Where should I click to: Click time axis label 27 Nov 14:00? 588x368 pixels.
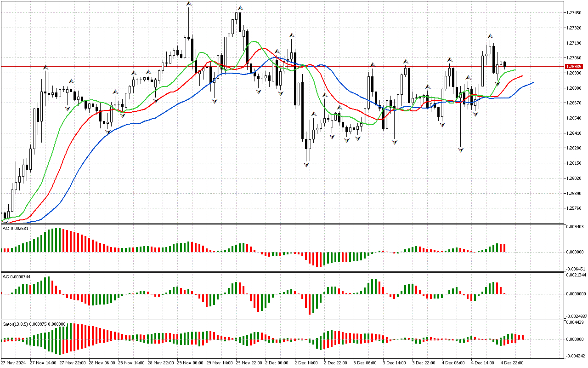point(43,362)
